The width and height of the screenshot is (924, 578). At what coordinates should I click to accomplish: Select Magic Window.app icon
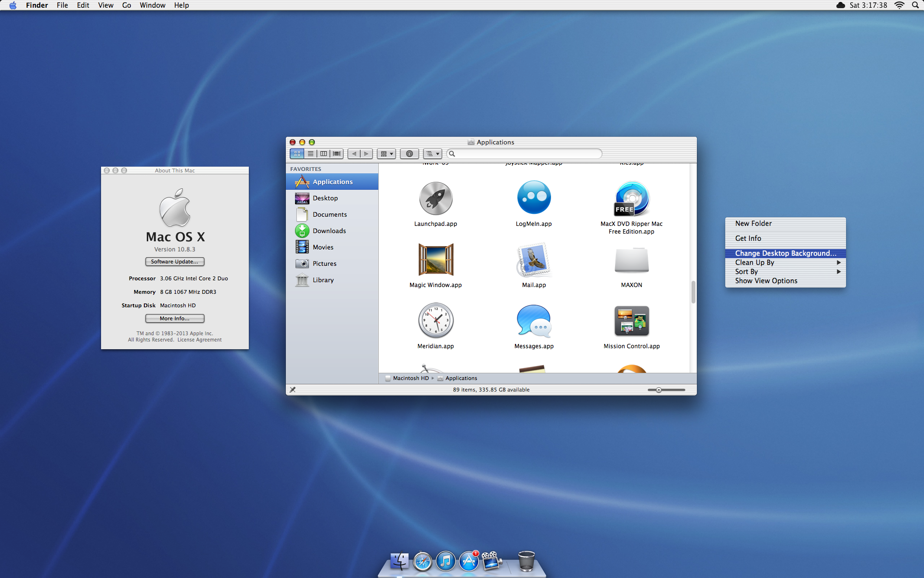tap(436, 260)
